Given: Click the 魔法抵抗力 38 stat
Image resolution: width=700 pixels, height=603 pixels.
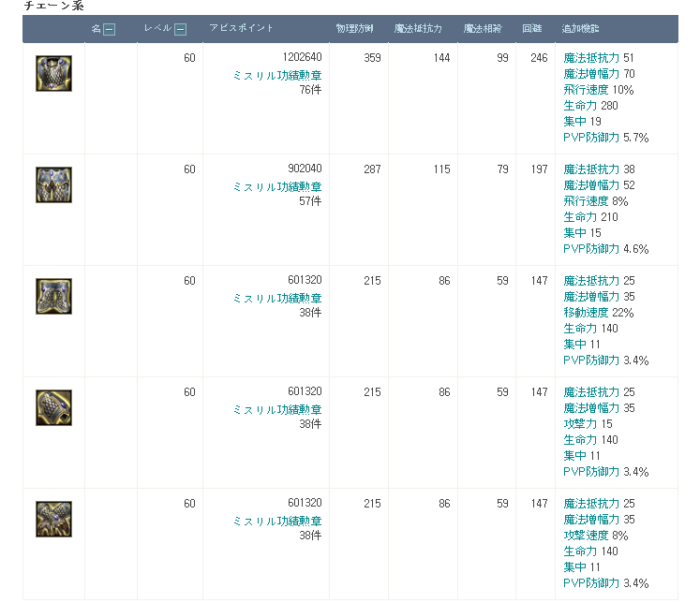Looking at the screenshot, I should tap(599, 169).
